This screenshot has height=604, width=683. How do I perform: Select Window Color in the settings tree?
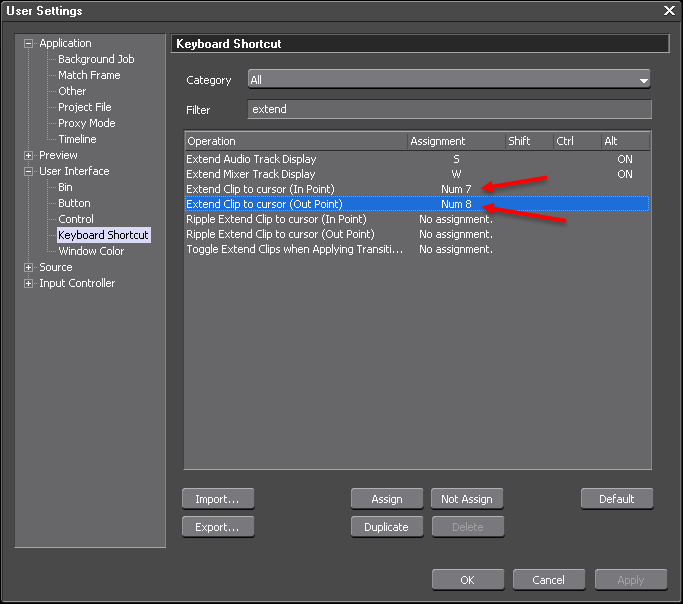click(x=91, y=251)
